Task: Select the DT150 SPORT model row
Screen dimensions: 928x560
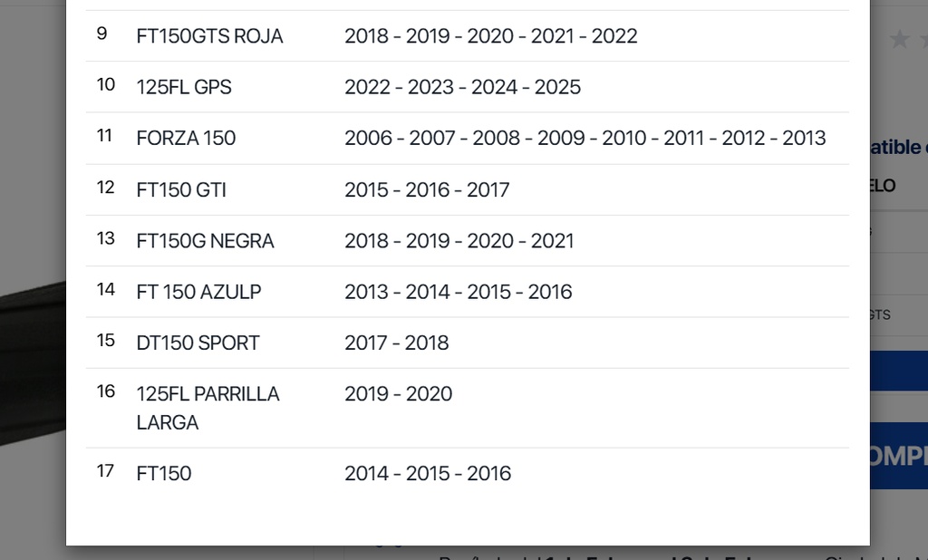Action: point(468,343)
